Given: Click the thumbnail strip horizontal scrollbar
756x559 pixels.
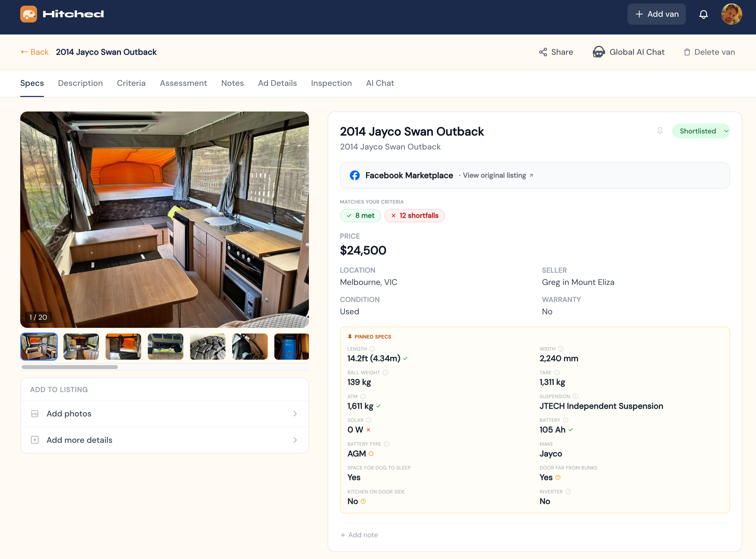Looking at the screenshot, I should click(x=70, y=367).
